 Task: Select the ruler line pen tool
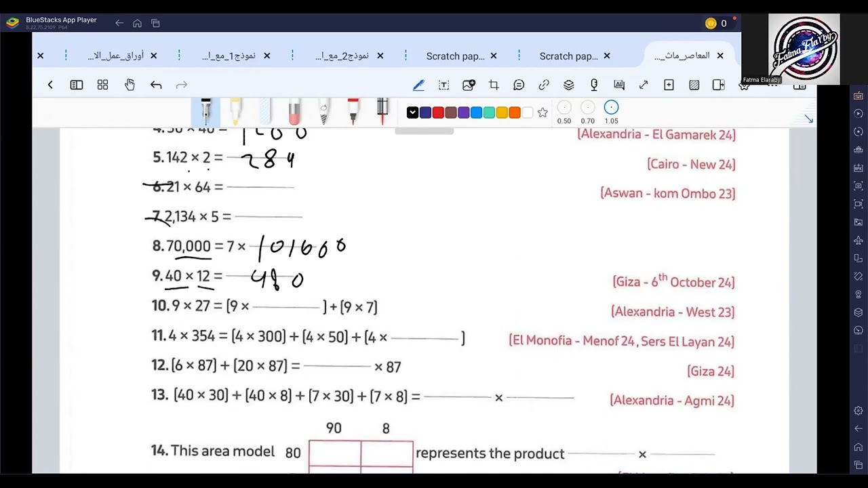point(382,112)
